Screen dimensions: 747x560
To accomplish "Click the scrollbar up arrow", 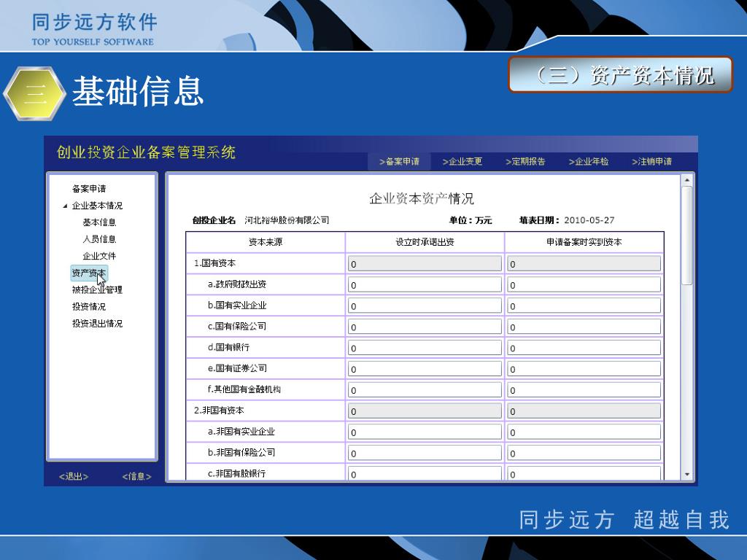I will [x=686, y=179].
